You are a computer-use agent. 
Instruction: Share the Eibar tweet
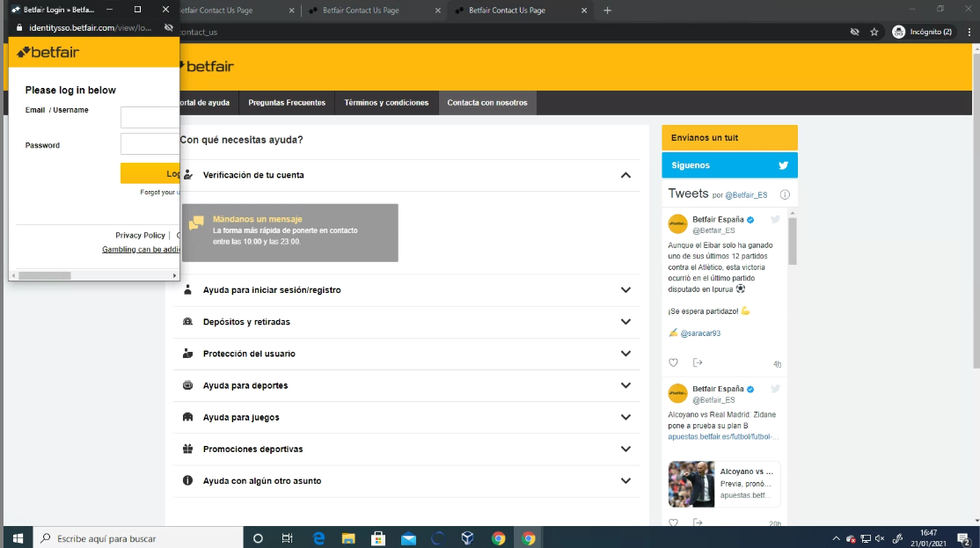[698, 362]
